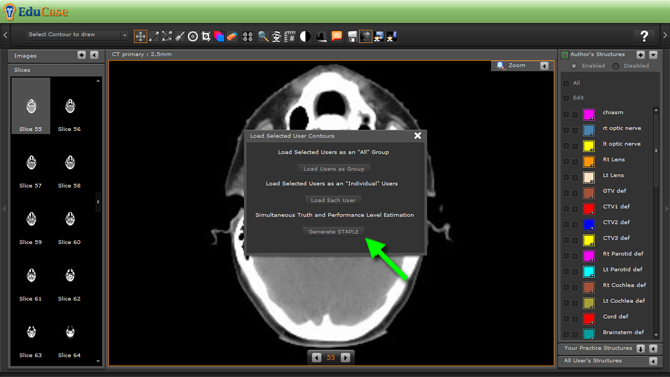Select the brush drawing tool
The image size is (670, 377).
coord(180,36)
